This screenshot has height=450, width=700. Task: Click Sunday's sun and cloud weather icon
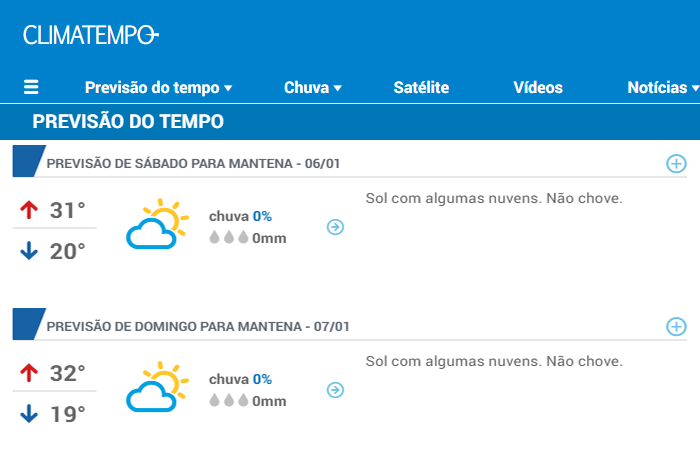[157, 387]
